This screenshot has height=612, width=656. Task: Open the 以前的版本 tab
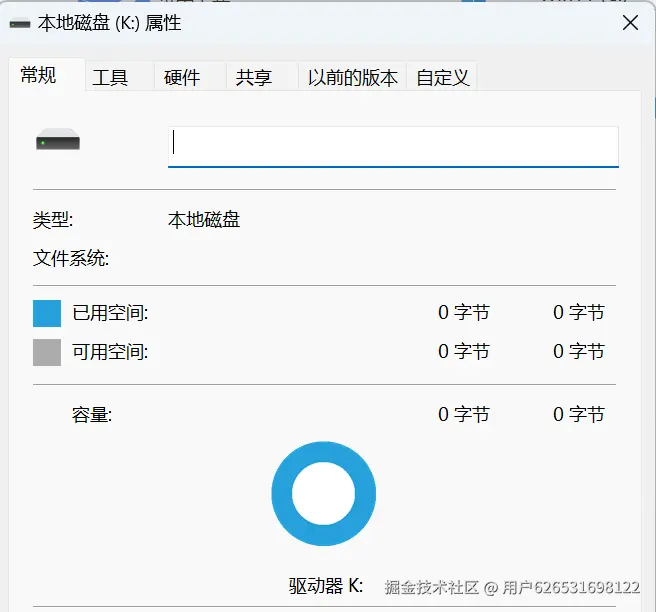pos(352,77)
